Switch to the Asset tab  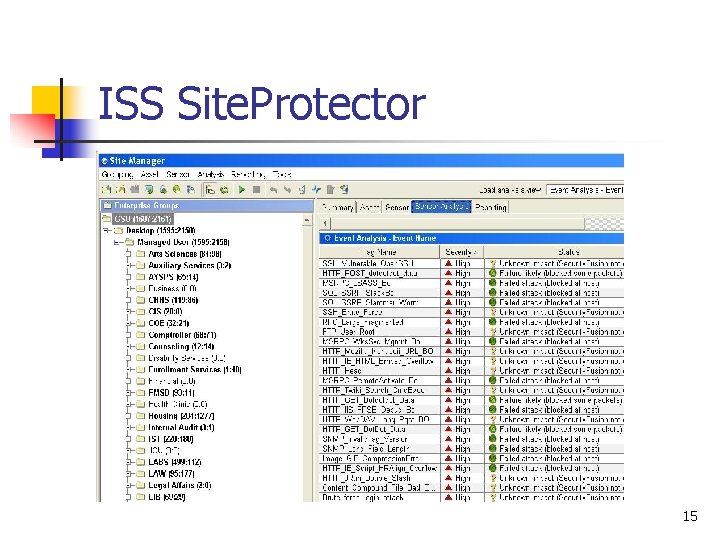point(369,208)
